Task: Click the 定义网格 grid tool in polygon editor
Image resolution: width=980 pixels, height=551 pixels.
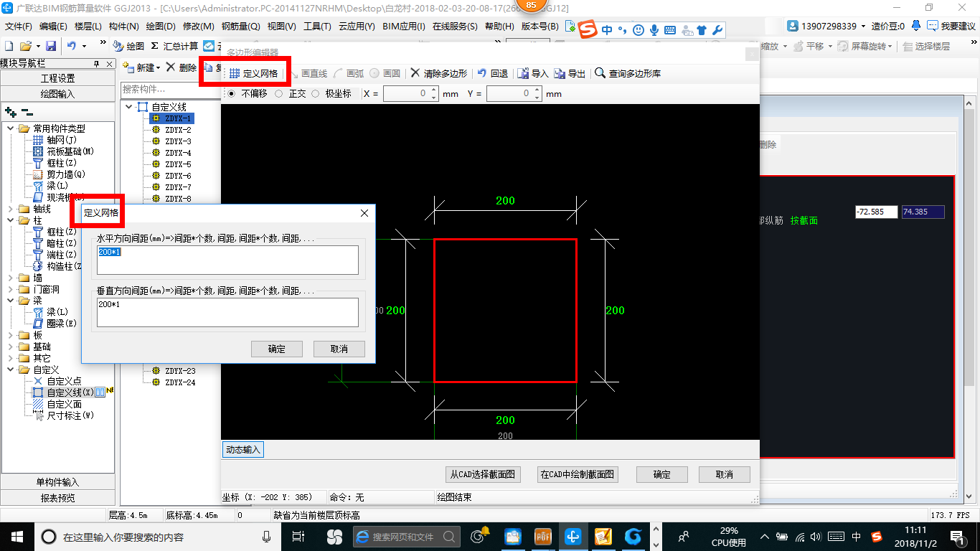Action: coord(253,73)
